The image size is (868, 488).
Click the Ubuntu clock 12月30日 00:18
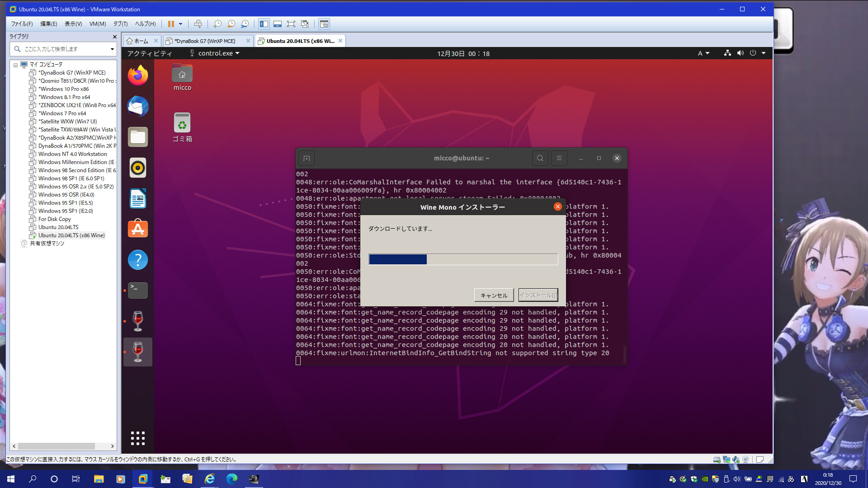point(463,53)
